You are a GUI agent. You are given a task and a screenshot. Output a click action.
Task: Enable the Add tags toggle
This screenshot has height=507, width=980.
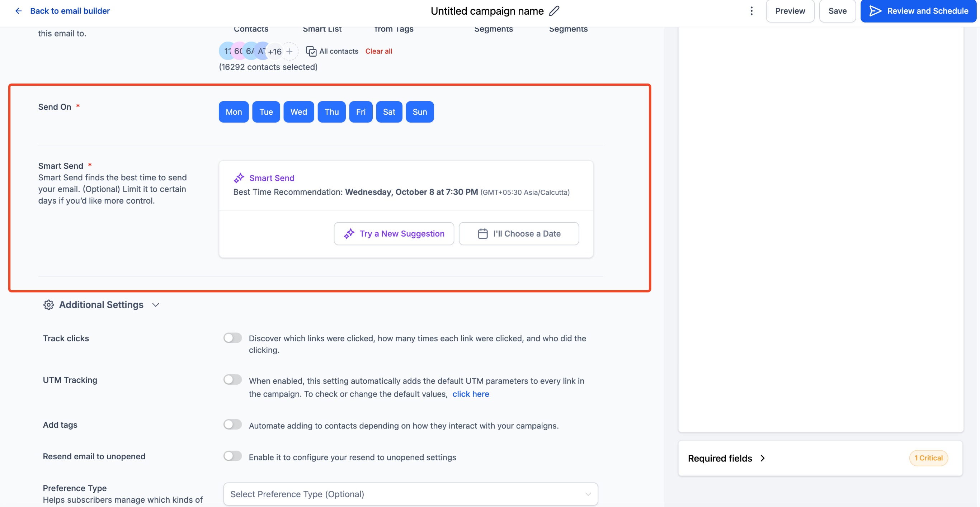point(232,425)
